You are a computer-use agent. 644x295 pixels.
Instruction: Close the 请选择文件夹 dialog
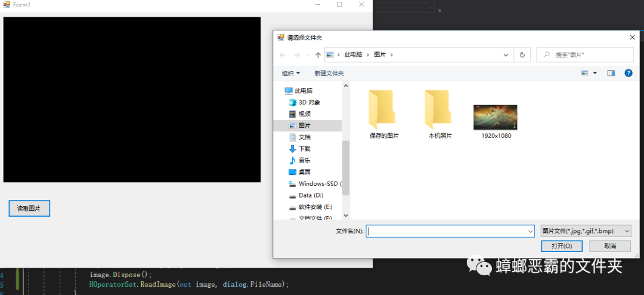632,37
